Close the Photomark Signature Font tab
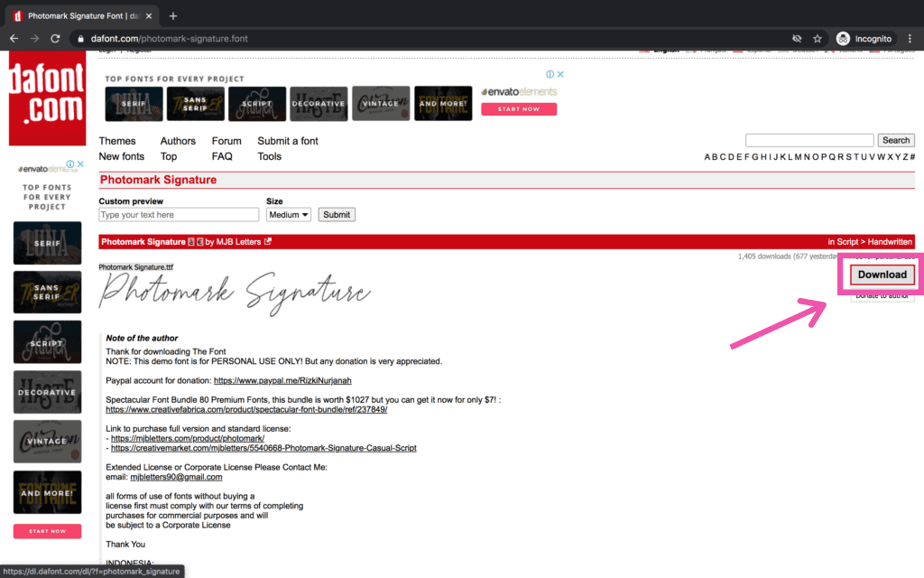 [149, 16]
